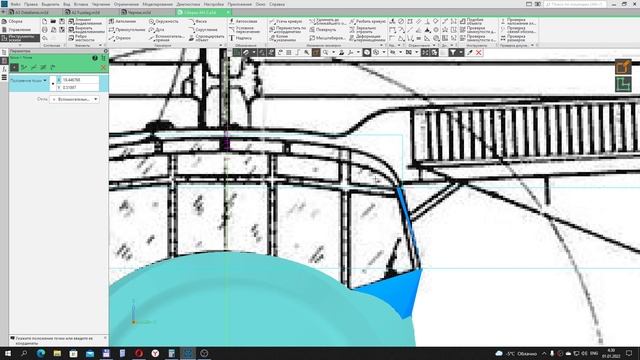Select the Надпись text tool
Viewport: 640px width, 360px height.
(x=240, y=38)
